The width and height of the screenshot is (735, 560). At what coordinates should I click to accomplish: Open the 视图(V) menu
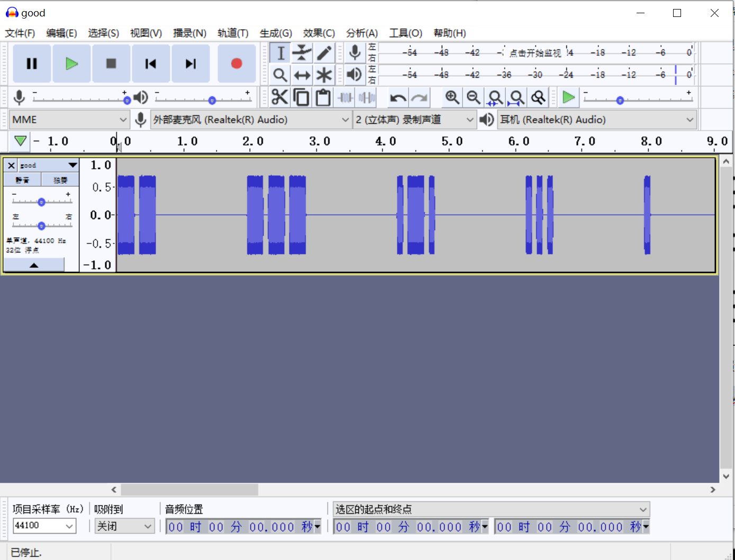tap(146, 33)
